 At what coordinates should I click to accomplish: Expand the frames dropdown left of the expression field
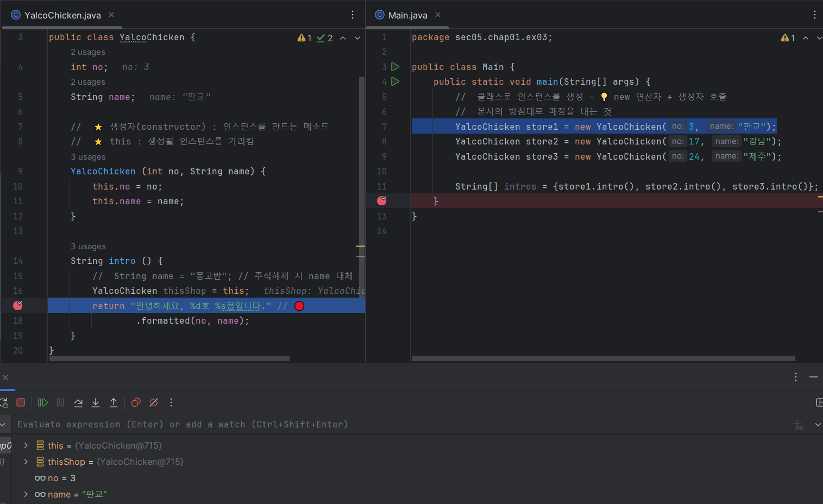(x=3, y=425)
